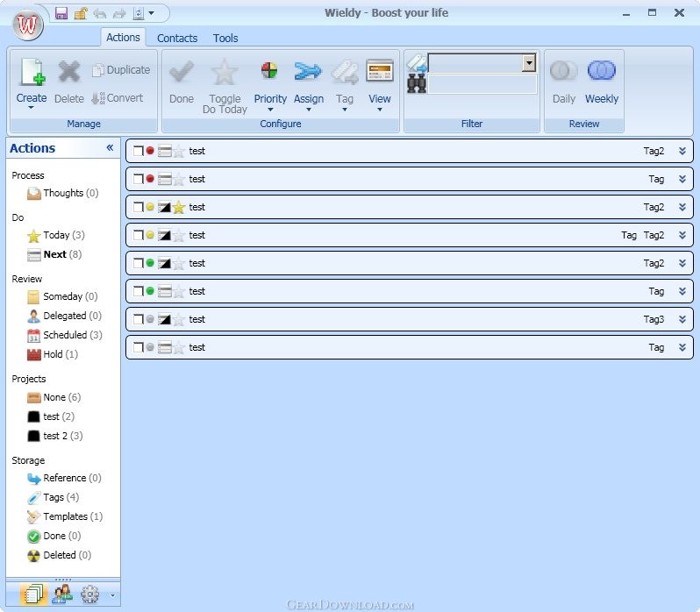Click the Save icon in quick access toolbar
This screenshot has height=612, width=700.
pos(61,13)
